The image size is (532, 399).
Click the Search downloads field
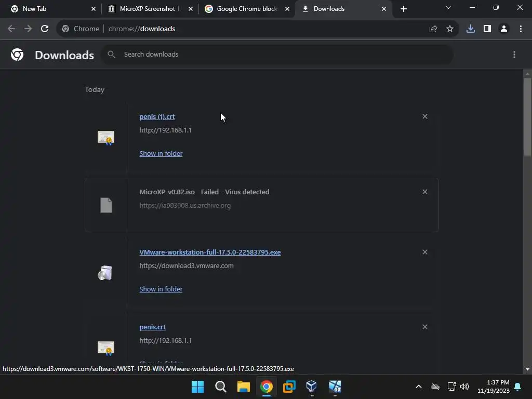pos(277,54)
